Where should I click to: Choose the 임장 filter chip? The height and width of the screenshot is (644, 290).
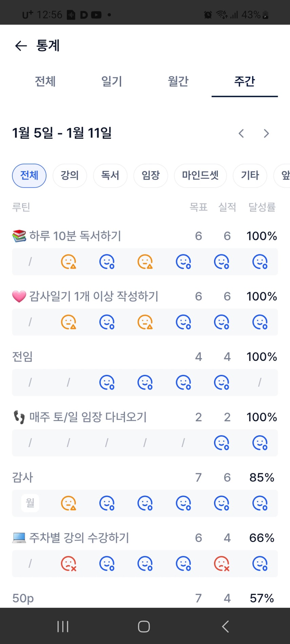(151, 176)
